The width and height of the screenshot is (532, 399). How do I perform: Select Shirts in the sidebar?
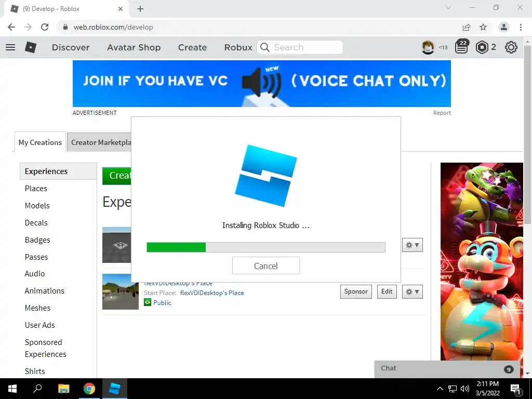pyautogui.click(x=35, y=371)
